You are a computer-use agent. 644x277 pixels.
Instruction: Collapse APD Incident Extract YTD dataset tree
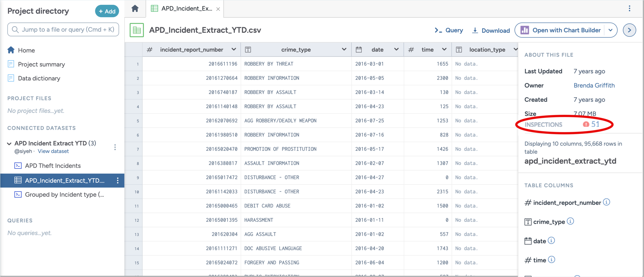click(x=9, y=144)
